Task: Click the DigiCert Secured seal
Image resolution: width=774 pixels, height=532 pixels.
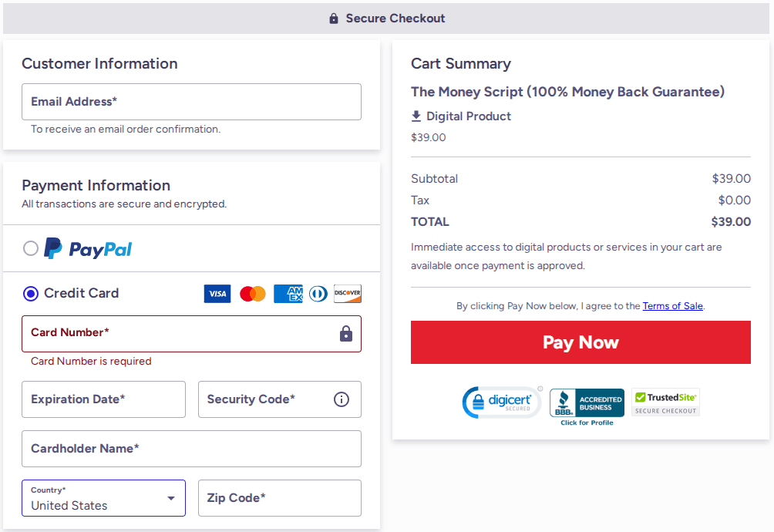Action: (x=502, y=402)
